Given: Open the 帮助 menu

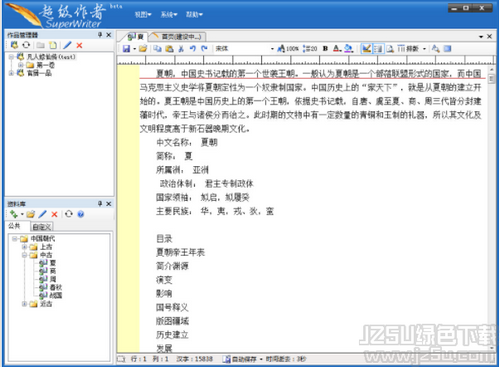Looking at the screenshot, I should [194, 14].
